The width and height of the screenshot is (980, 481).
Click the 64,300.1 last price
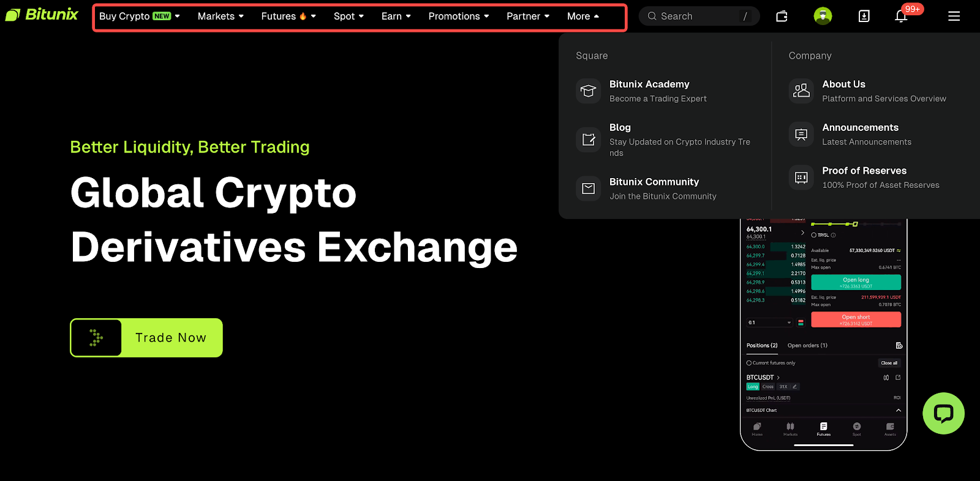click(x=759, y=229)
